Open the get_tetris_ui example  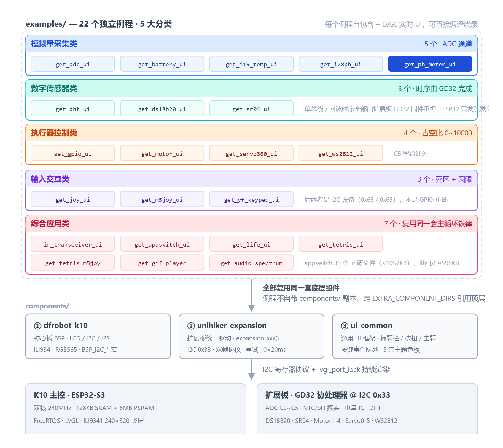(340, 244)
